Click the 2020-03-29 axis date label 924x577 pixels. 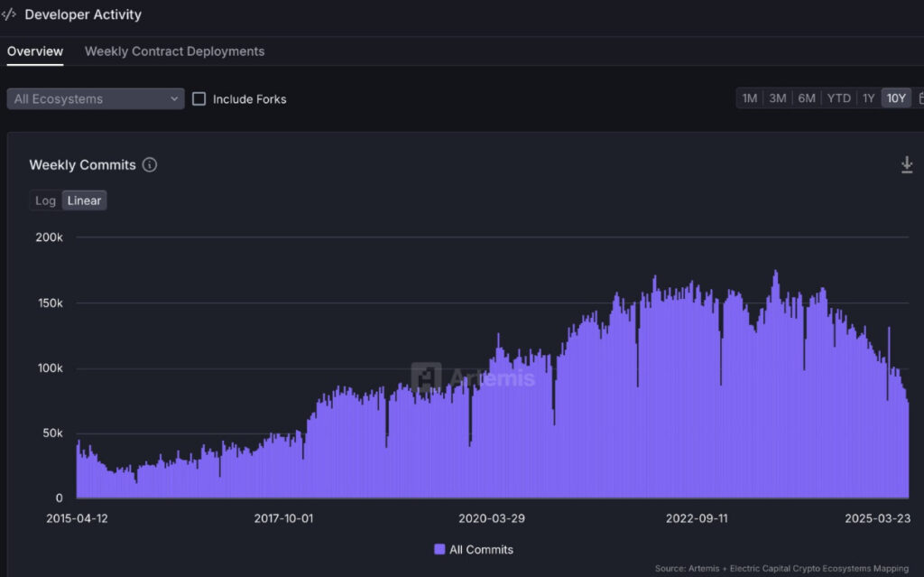click(492, 518)
